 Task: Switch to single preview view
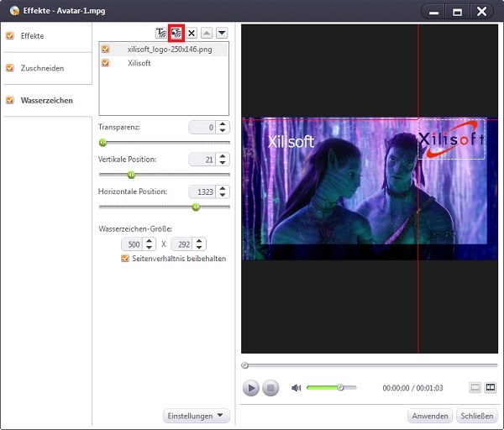coord(475,387)
